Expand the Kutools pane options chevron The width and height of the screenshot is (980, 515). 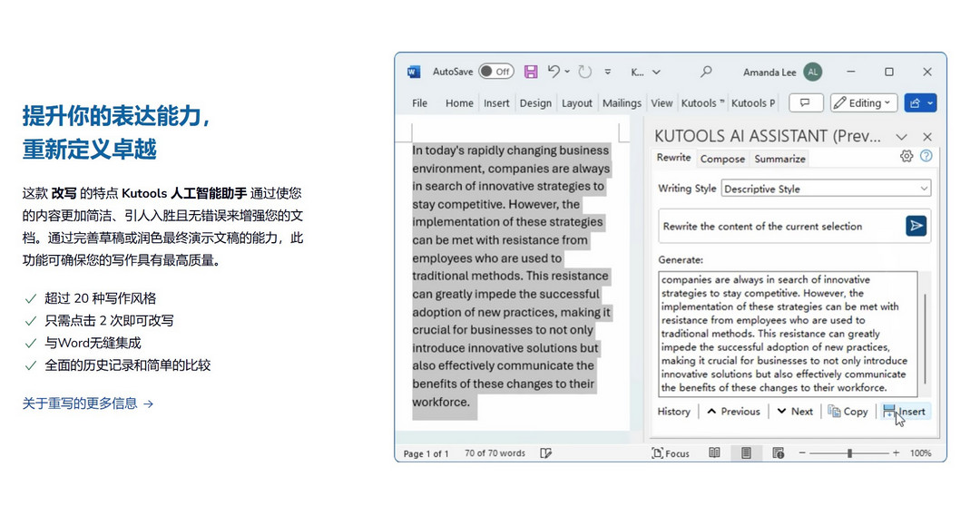click(902, 136)
